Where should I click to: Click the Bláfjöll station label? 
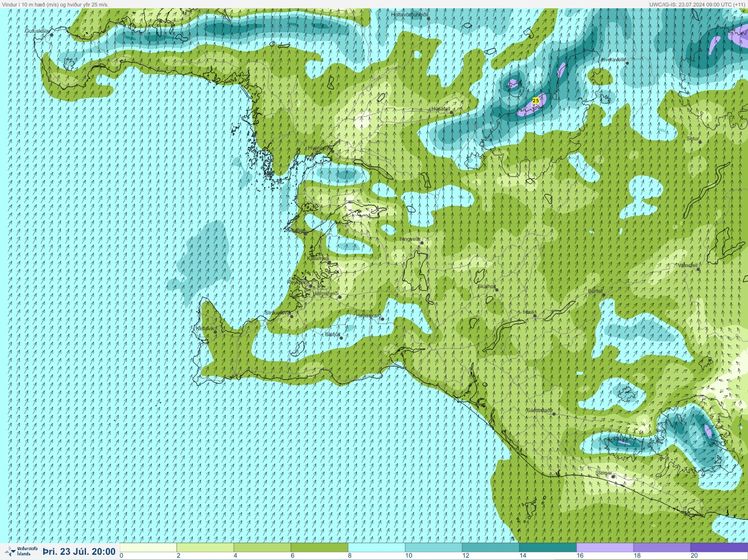[x=333, y=334]
